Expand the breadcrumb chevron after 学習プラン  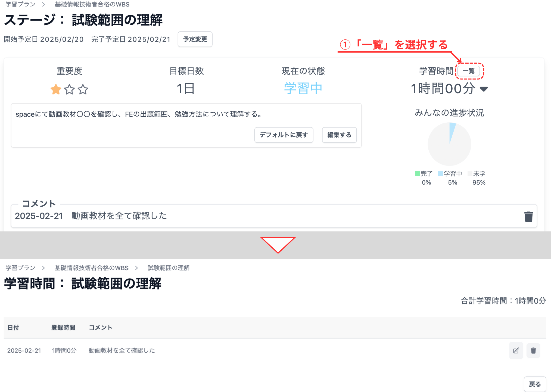pos(43,4)
